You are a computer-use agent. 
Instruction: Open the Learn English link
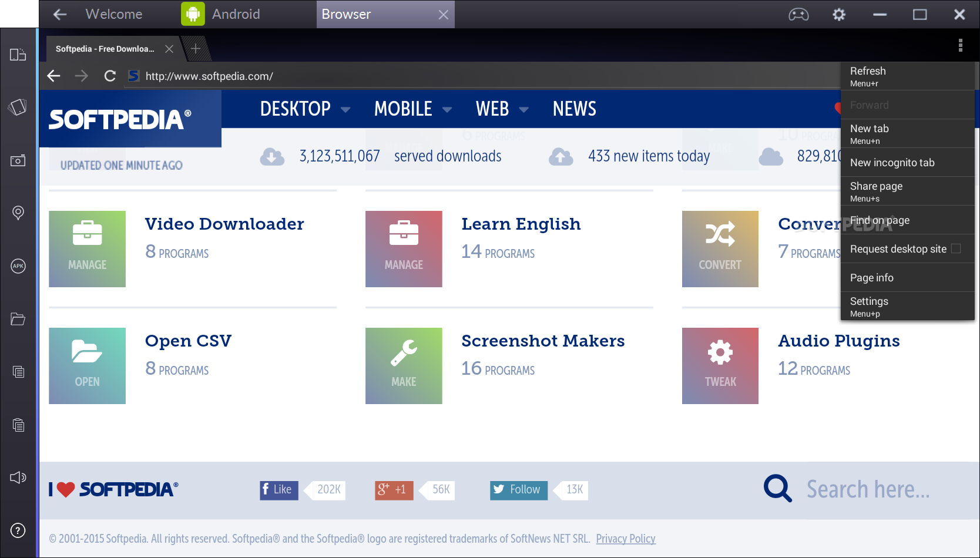tap(521, 224)
